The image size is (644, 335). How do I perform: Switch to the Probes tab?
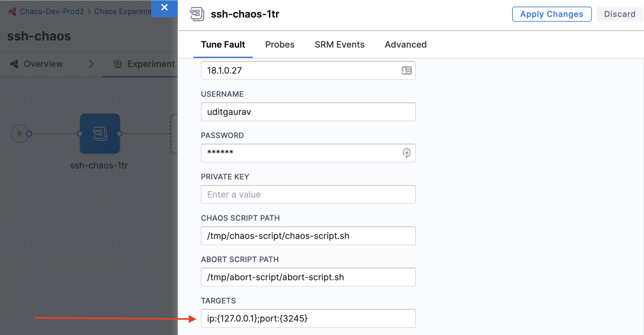pos(280,45)
